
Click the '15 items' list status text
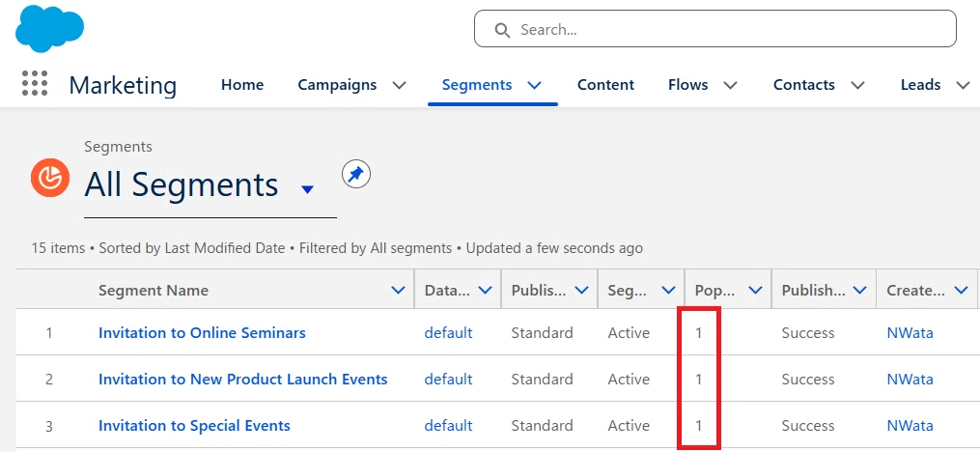58,248
